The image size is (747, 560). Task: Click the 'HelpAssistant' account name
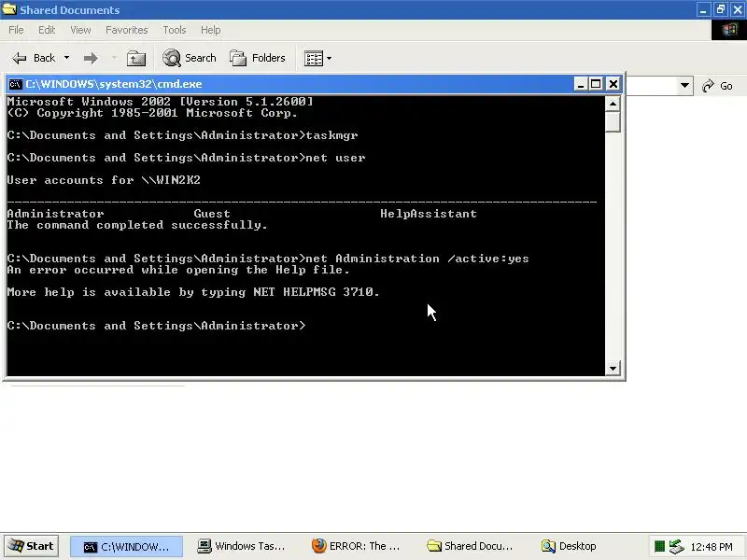pos(429,214)
